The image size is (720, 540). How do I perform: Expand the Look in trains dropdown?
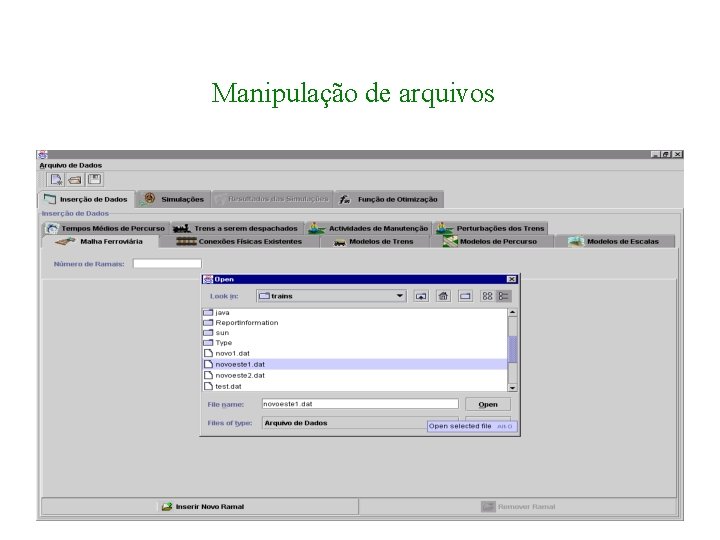(x=400, y=296)
